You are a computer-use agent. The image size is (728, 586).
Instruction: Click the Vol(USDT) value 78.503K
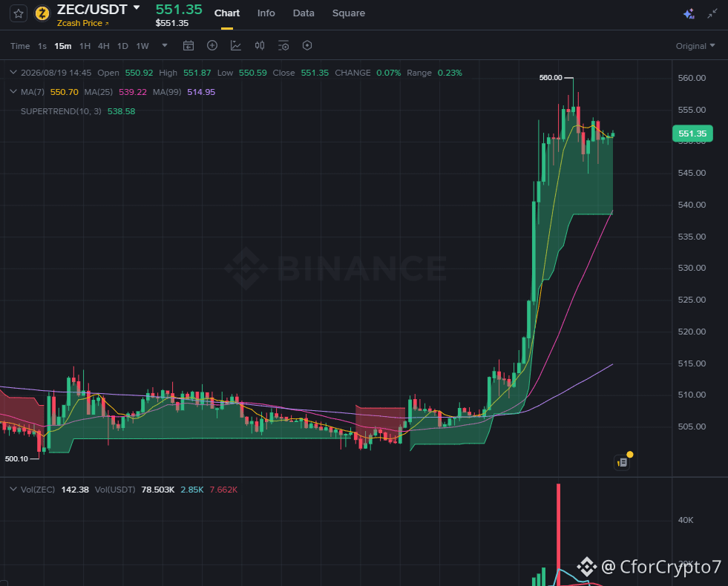tap(158, 490)
